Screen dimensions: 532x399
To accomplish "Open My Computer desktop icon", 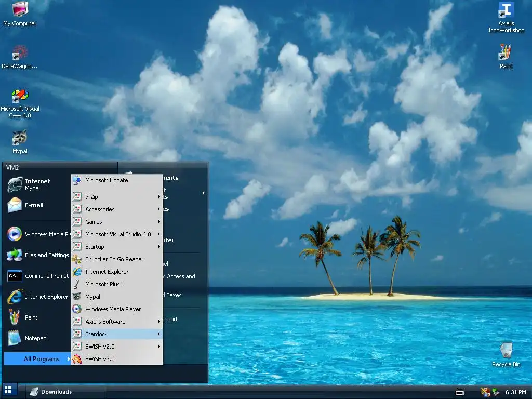I will click(20, 14).
